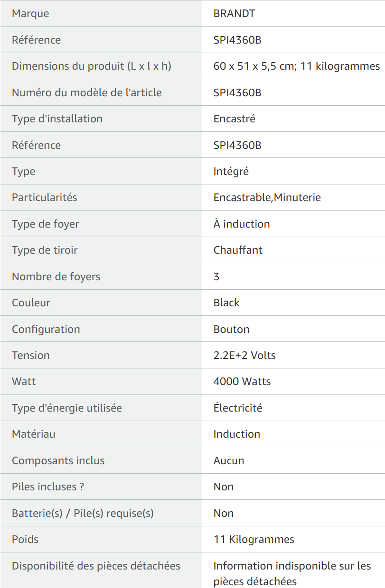Click the 4000 Watts value
Image resolution: width=385 pixels, height=588 pixels.
(242, 381)
